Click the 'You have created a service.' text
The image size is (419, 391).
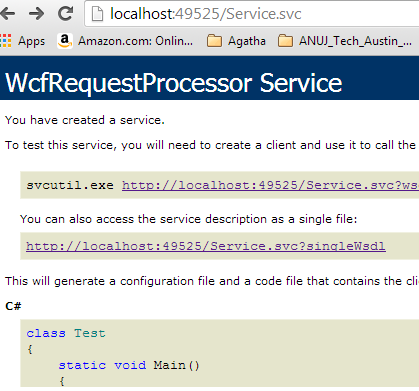pos(85,120)
